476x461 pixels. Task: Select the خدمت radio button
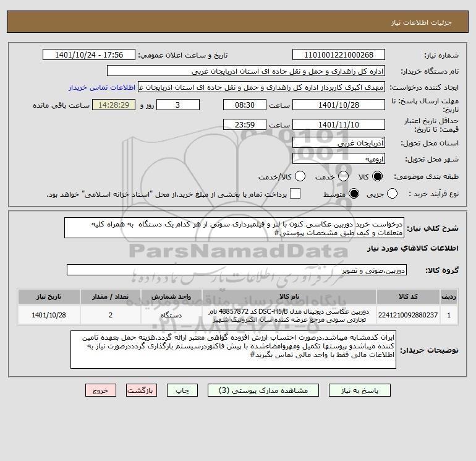[343, 176]
